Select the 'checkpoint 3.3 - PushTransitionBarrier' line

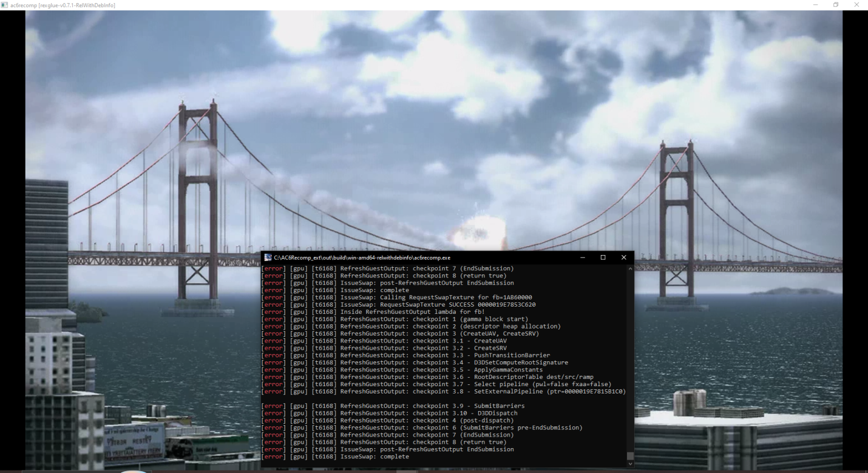pos(405,355)
